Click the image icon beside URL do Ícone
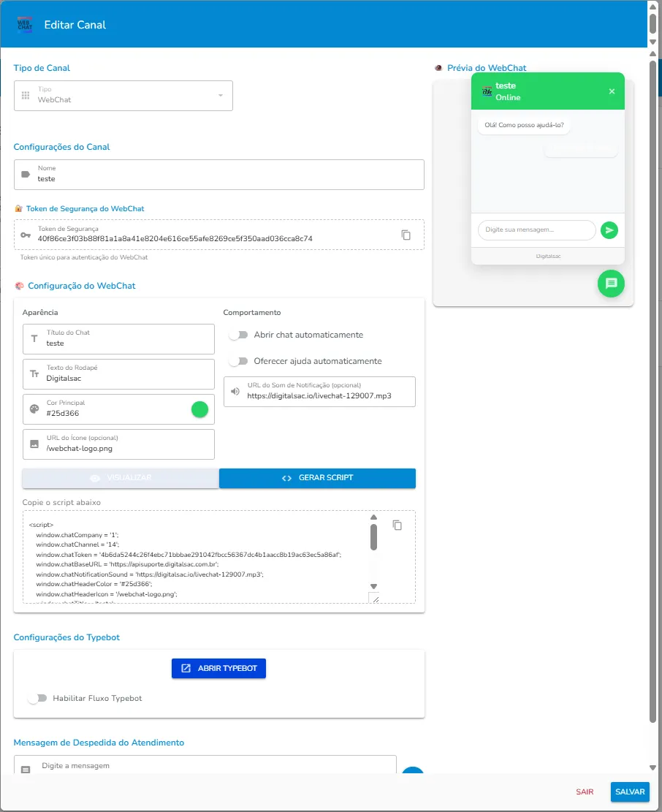Image resolution: width=662 pixels, height=812 pixels. (34, 444)
